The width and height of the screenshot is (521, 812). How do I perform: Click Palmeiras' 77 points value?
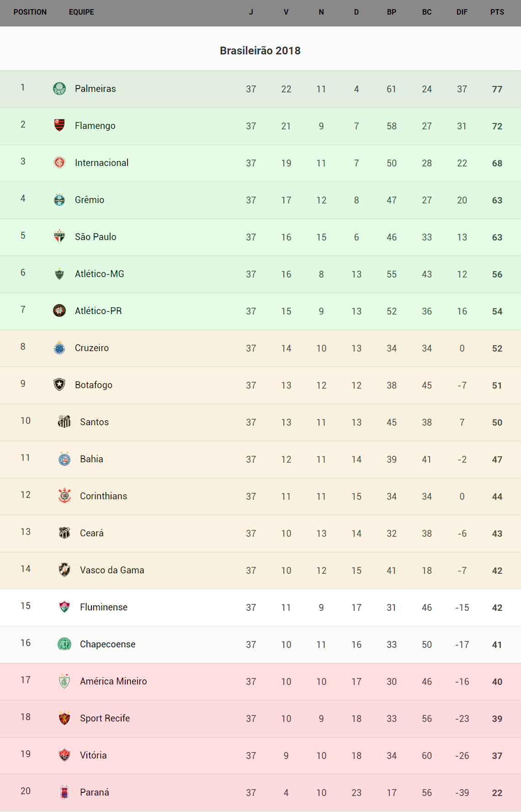(x=497, y=89)
